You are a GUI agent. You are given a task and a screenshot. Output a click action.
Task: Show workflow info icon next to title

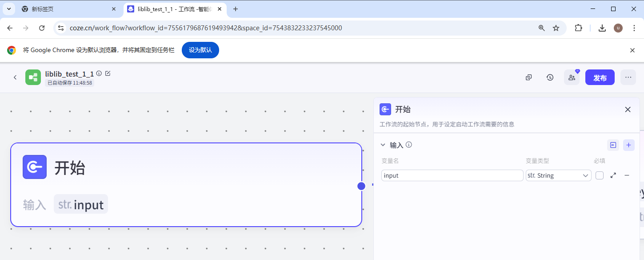click(x=99, y=73)
